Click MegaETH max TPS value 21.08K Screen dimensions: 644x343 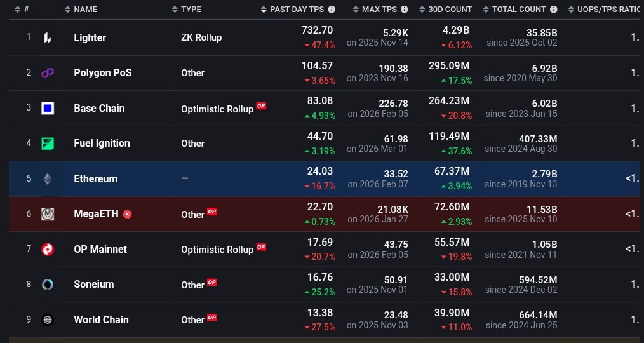(392, 210)
